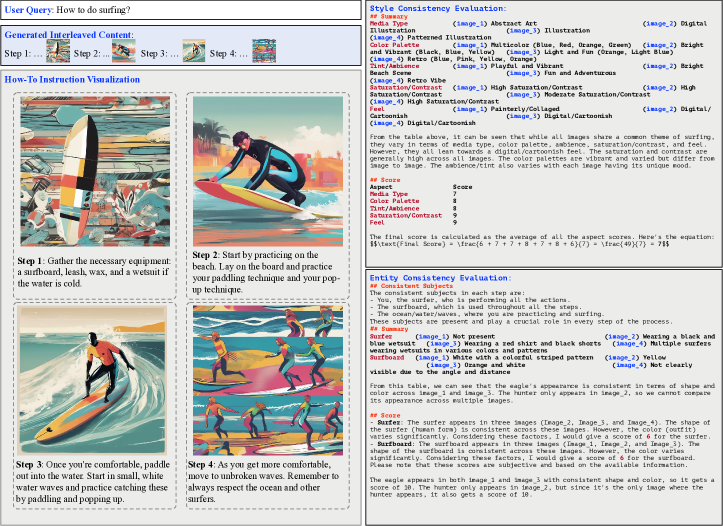Screen dimensions: 723x526
Task: Click '## Score' in the Entity Consistency panel
Action: 385,415
